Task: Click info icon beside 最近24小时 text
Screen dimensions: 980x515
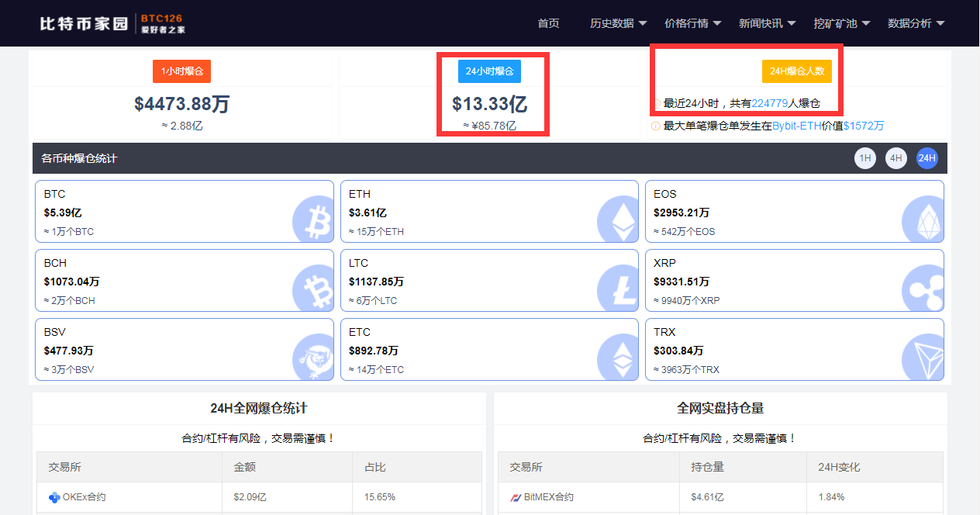Action: [x=656, y=103]
